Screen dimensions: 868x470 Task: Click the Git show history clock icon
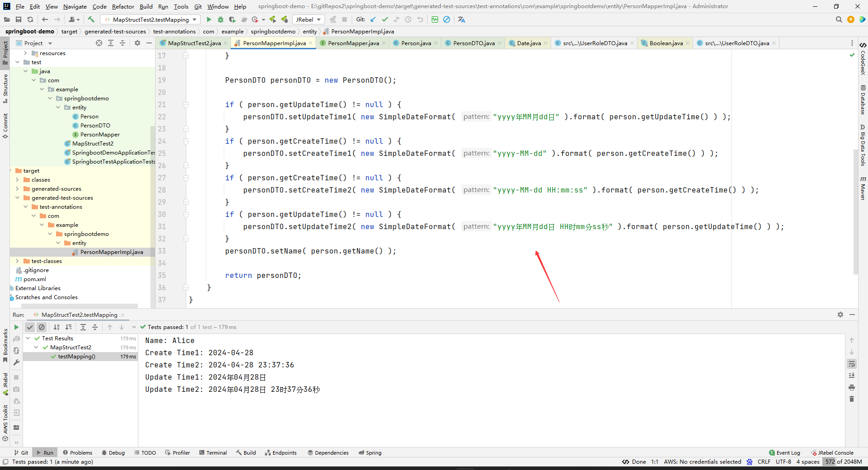[408, 19]
